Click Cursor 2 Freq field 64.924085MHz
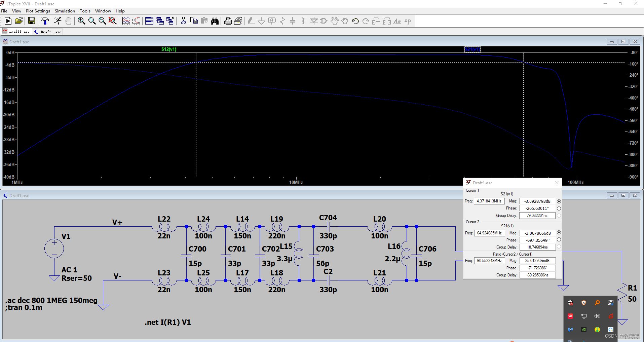Viewport: 644px width, 342px height. point(489,233)
